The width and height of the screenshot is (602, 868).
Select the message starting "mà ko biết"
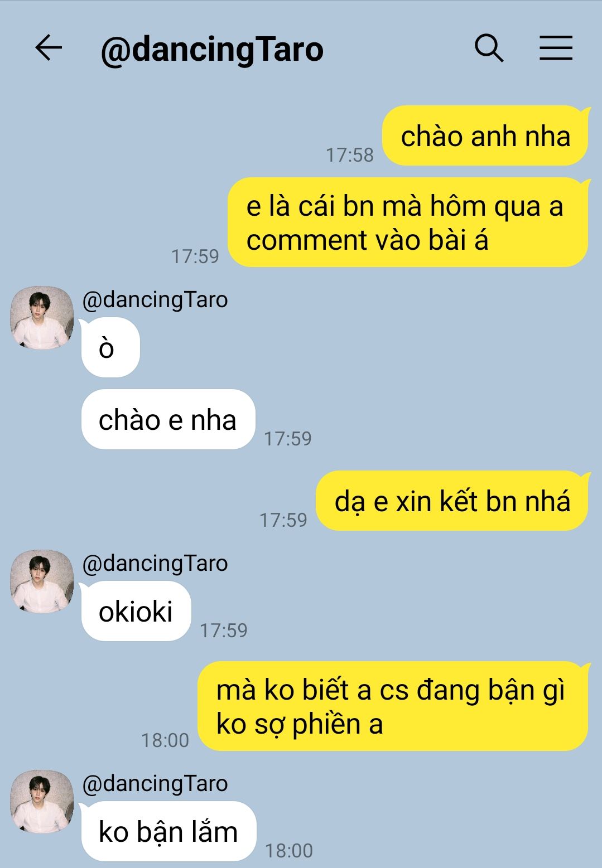(x=393, y=706)
